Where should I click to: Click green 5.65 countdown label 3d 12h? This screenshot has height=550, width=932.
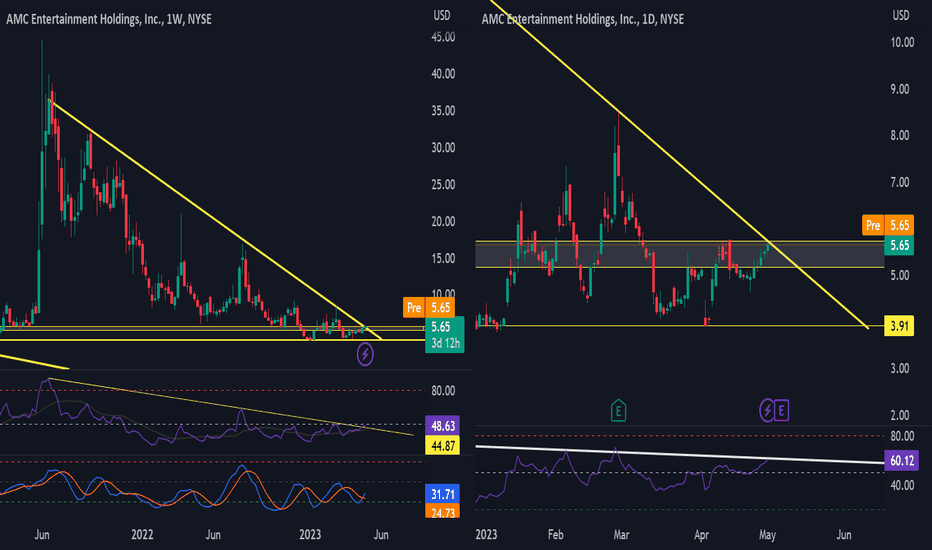(445, 335)
